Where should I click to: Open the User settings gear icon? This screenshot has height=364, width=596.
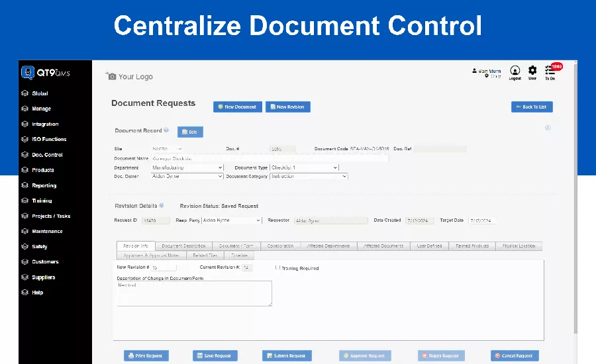point(532,70)
